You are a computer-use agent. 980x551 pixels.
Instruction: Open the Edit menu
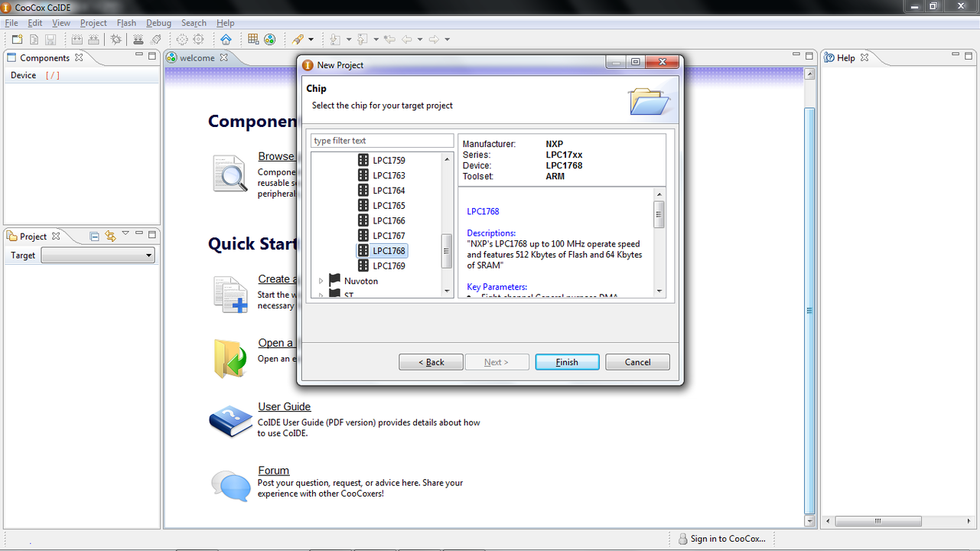tap(35, 23)
